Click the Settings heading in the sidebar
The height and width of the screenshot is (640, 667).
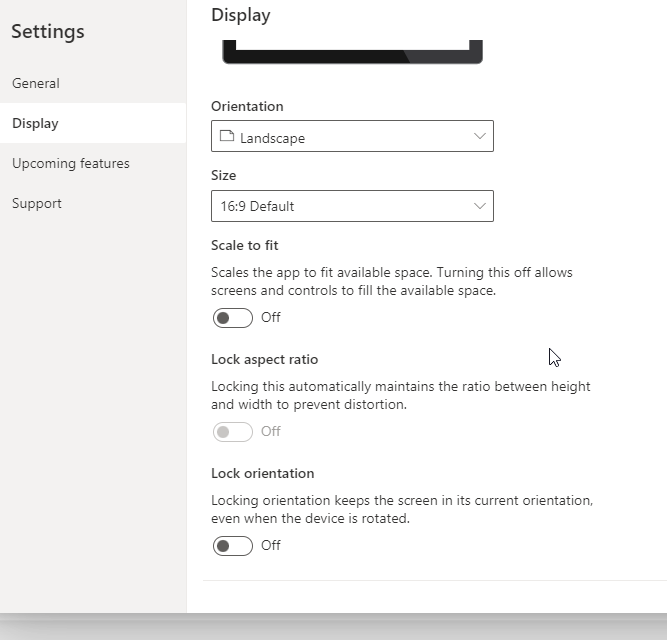[x=48, y=32]
